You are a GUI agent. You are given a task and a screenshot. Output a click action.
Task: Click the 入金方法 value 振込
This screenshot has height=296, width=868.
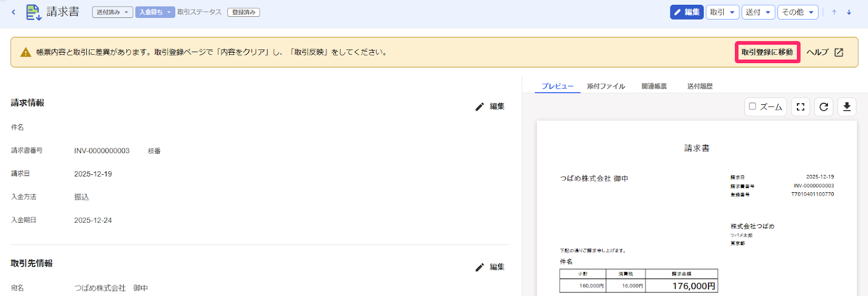pyautogui.click(x=81, y=197)
